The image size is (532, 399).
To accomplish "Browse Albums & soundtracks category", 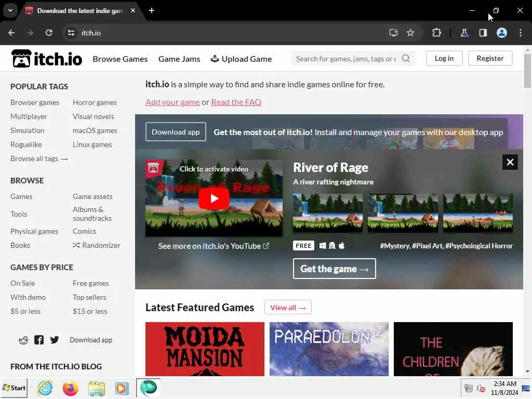I will 92,214.
